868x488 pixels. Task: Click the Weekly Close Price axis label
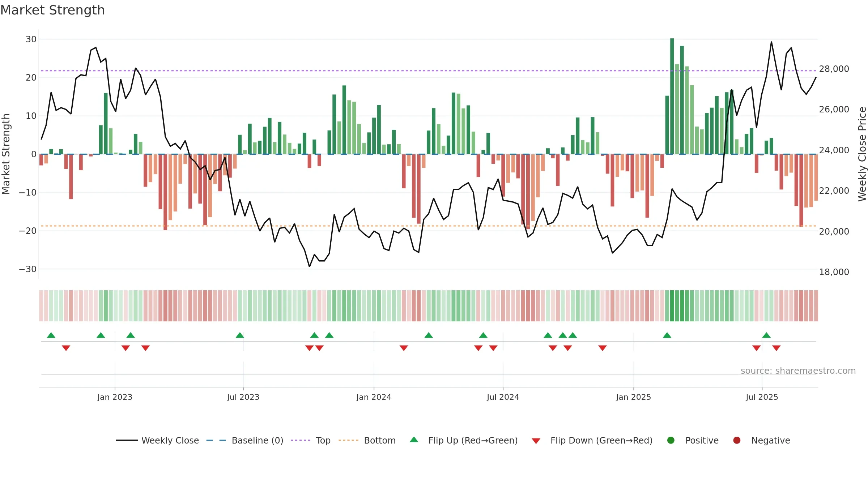[862, 154]
